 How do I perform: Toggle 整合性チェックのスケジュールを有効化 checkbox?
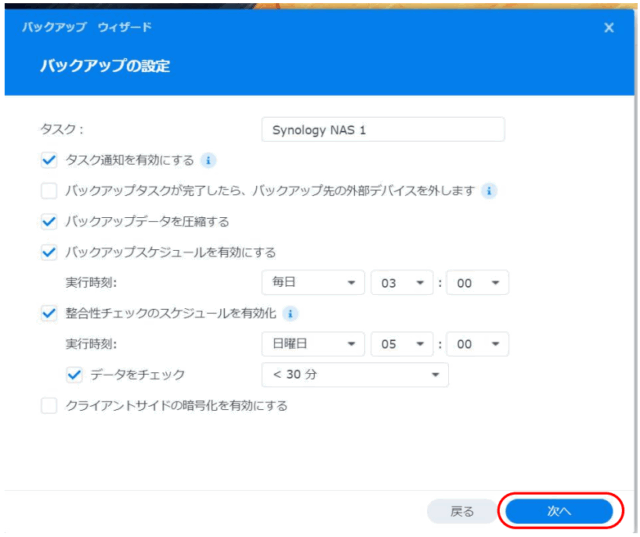[x=49, y=314]
